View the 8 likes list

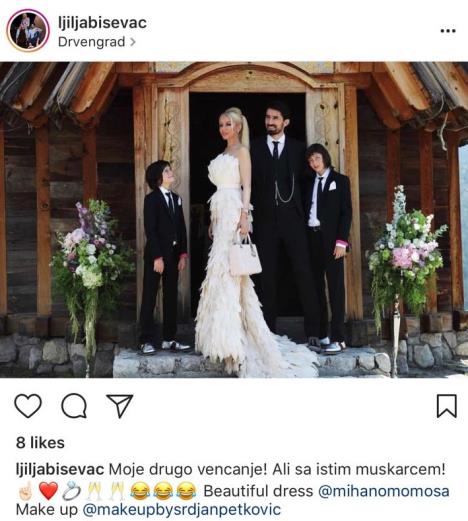point(40,443)
